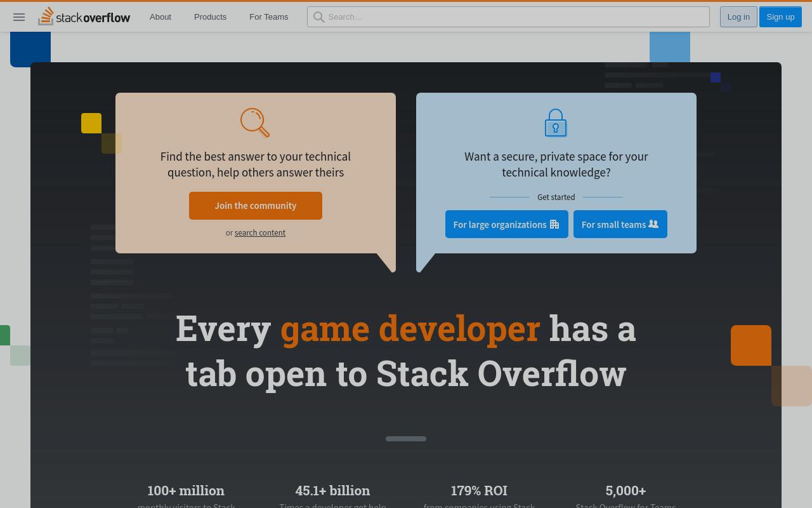Click "Find the best answer" card text
The height and width of the screenshot is (508, 812).
[256, 164]
